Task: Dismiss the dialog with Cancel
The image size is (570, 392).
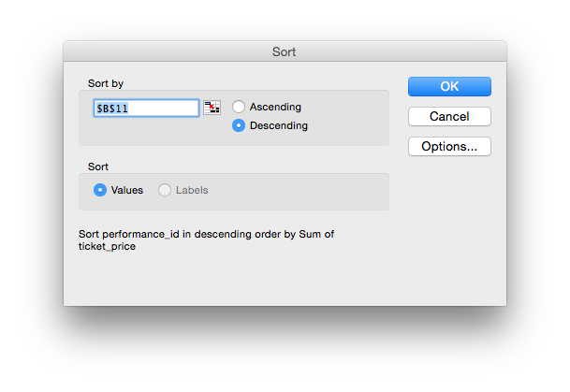Action: point(449,117)
